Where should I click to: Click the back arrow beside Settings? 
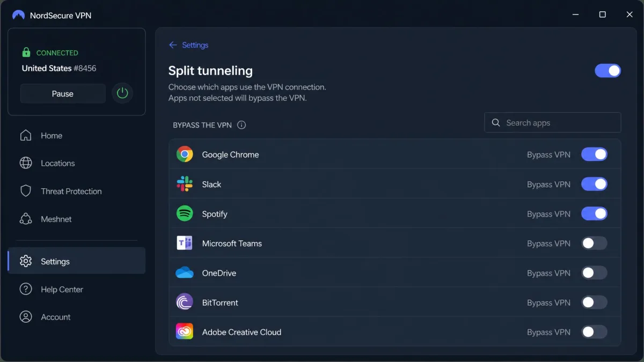[x=173, y=45]
